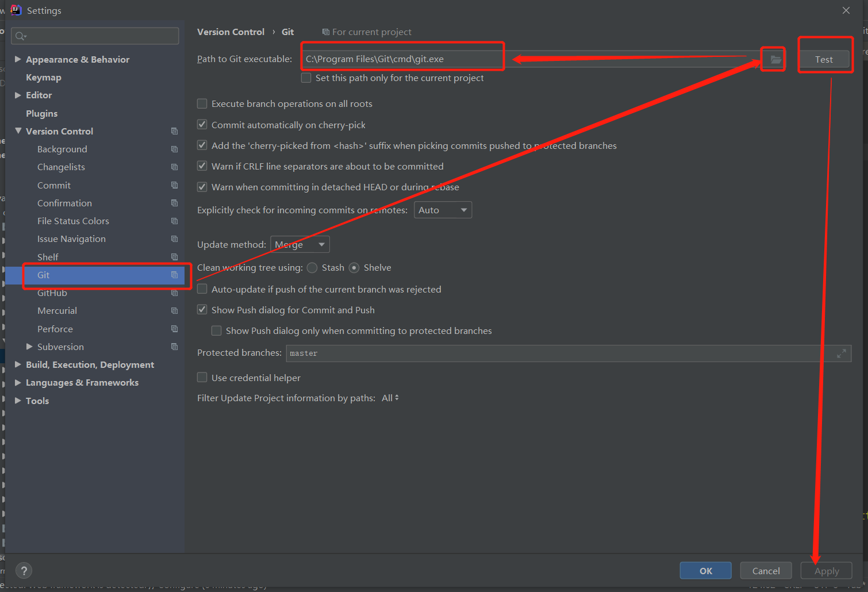Screen dimensions: 868x592
Task: Toggle the cherry-picked from hash suffix option
Action: pos(202,145)
